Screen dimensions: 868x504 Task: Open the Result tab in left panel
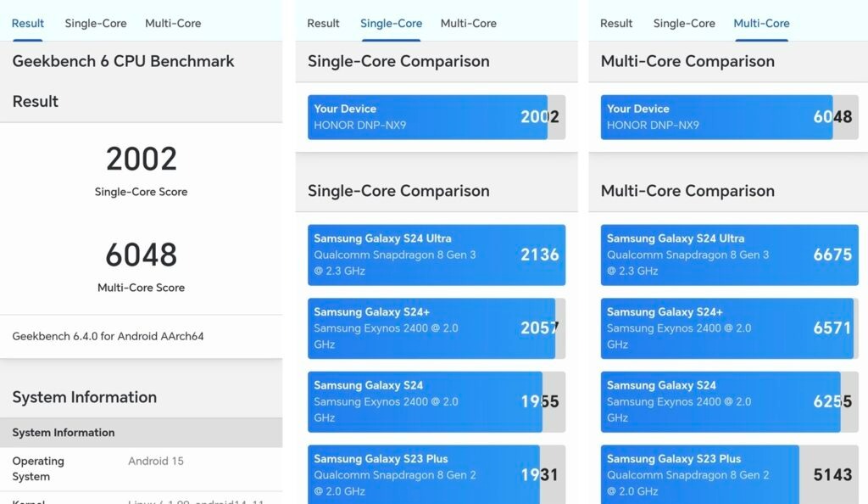click(x=28, y=23)
